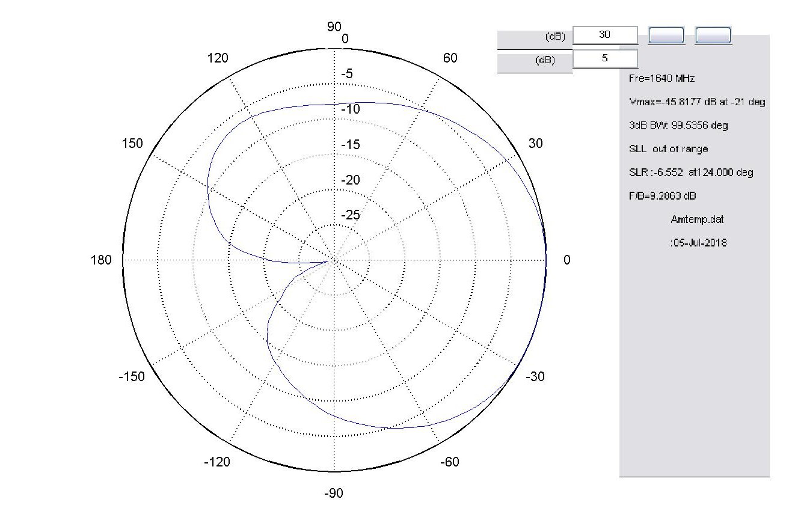Click the dB input field showing 30
The width and height of the screenshot is (792, 532).
(604, 35)
